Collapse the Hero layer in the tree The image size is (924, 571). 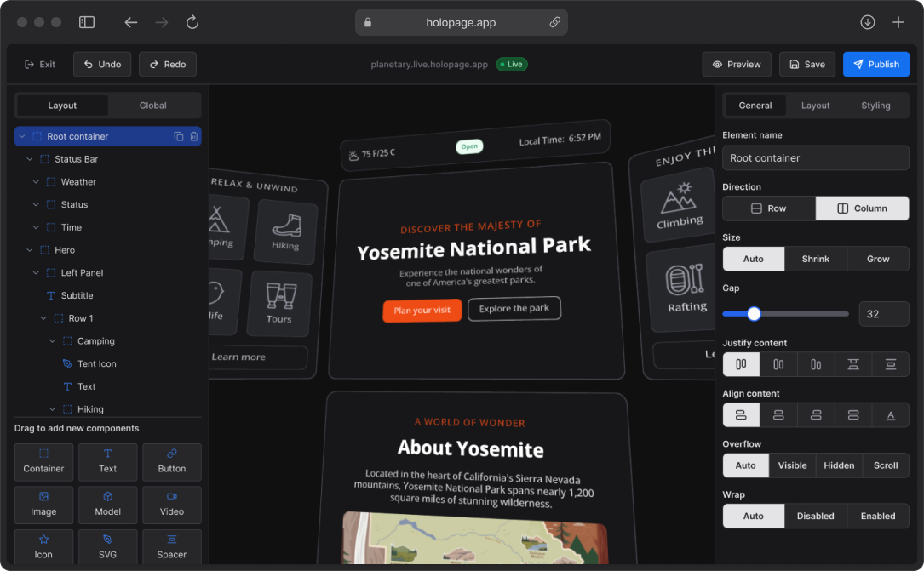(28, 249)
